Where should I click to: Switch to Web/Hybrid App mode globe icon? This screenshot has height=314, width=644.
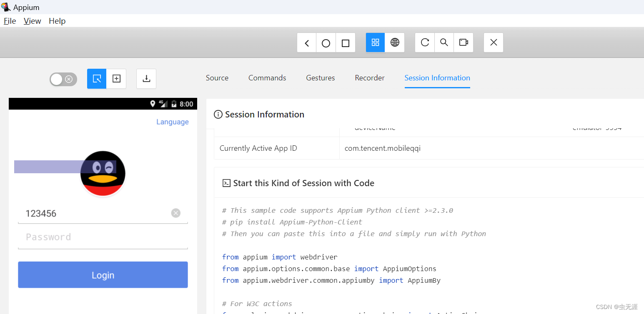(x=395, y=42)
